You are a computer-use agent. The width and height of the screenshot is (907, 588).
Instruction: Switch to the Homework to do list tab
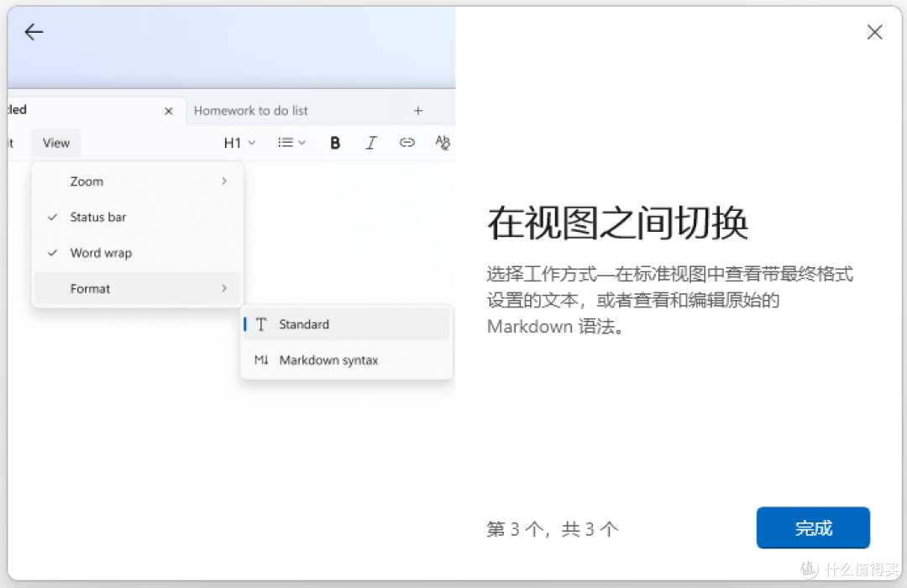251,110
